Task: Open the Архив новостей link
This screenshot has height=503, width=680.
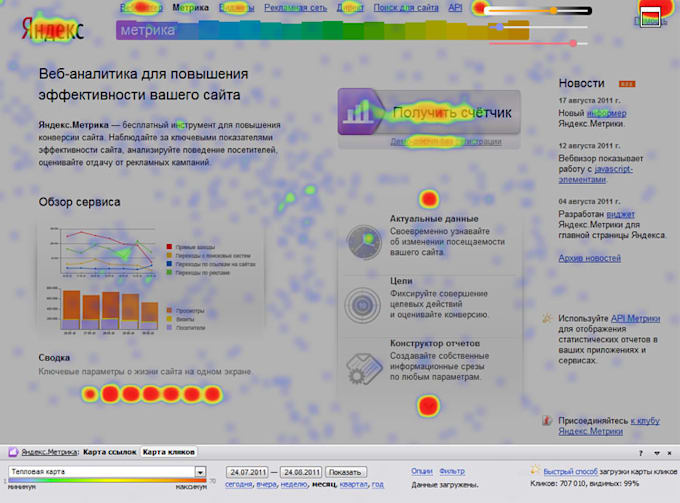Action: 589,258
